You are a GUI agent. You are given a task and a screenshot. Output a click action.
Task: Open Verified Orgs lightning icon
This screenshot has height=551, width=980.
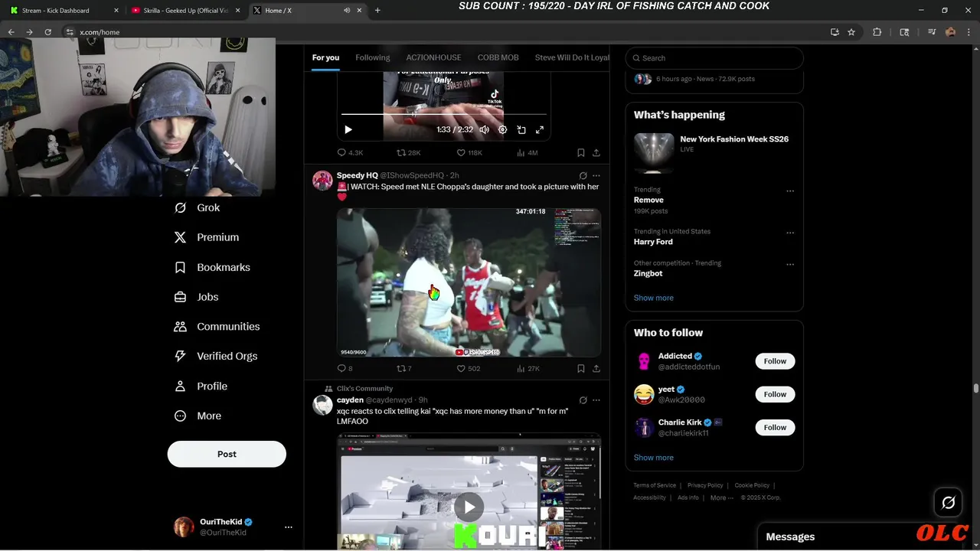[180, 356]
